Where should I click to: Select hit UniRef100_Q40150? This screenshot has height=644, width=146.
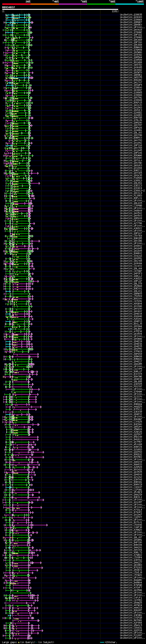tap(131, 309)
